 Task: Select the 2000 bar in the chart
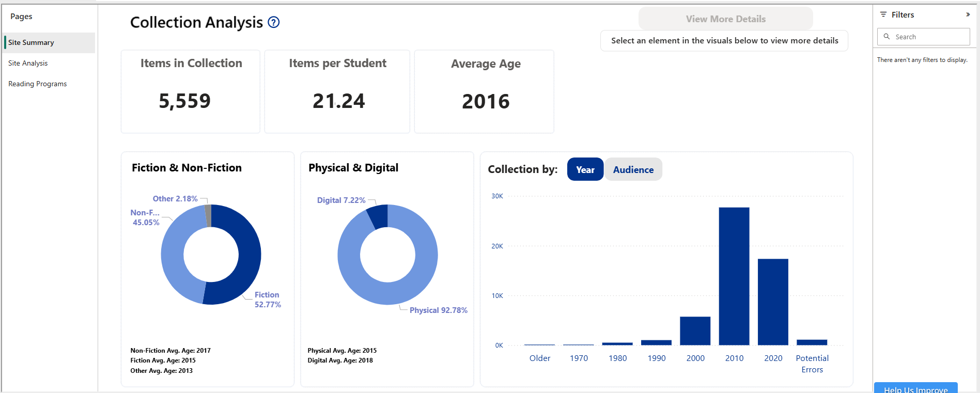[x=695, y=331]
